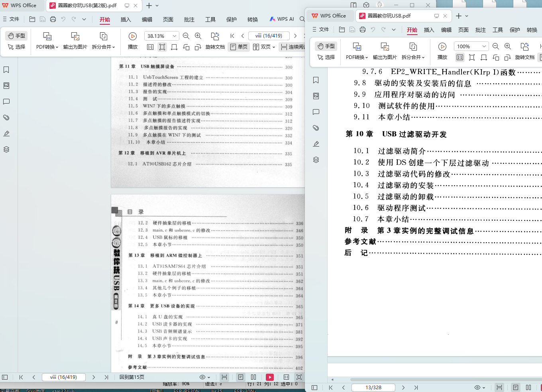Go to last page in left status bar
The image size is (542, 392).
click(x=106, y=377)
